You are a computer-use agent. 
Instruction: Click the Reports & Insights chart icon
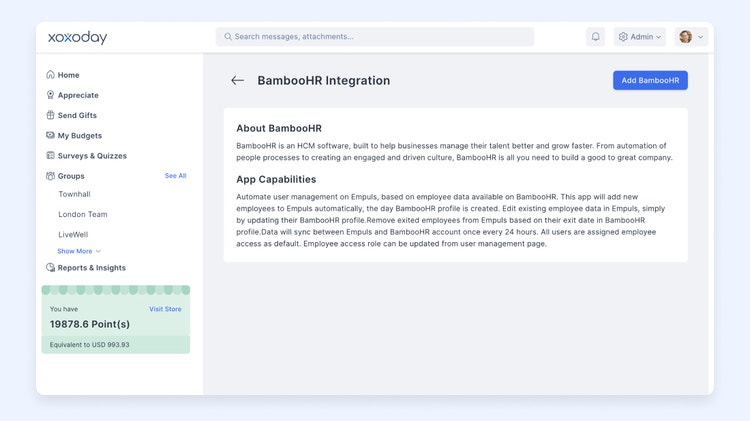coord(50,267)
